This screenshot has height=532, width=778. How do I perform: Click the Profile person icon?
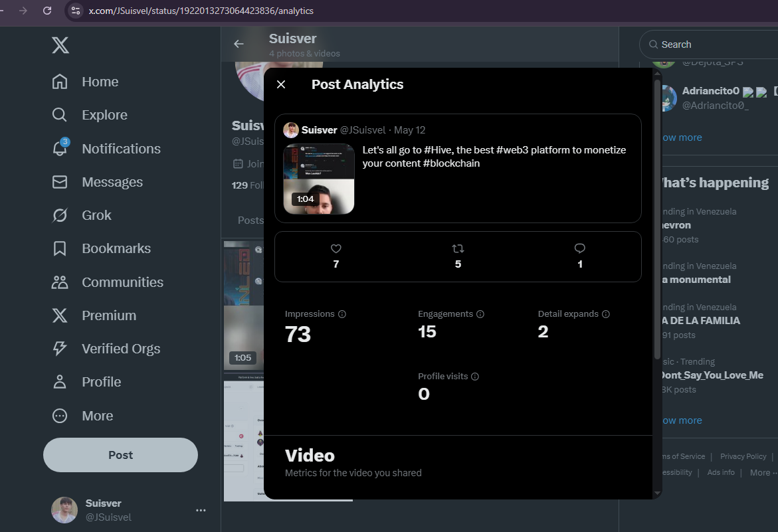(60, 382)
